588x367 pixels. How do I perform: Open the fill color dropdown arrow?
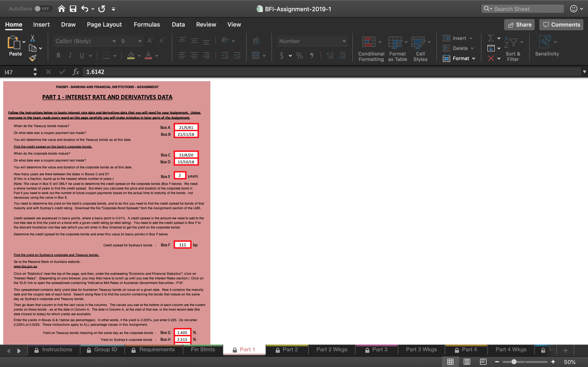139,56
